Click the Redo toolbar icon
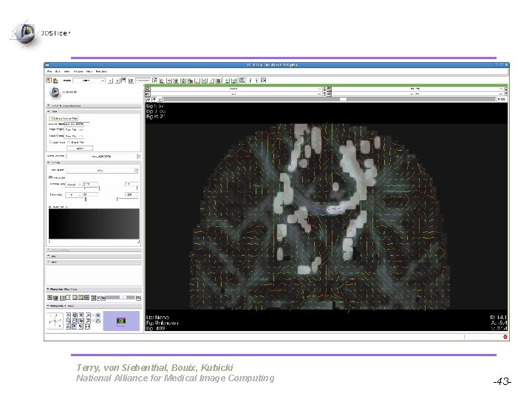Viewport: 532px width, 399px height. pyautogui.click(x=234, y=81)
